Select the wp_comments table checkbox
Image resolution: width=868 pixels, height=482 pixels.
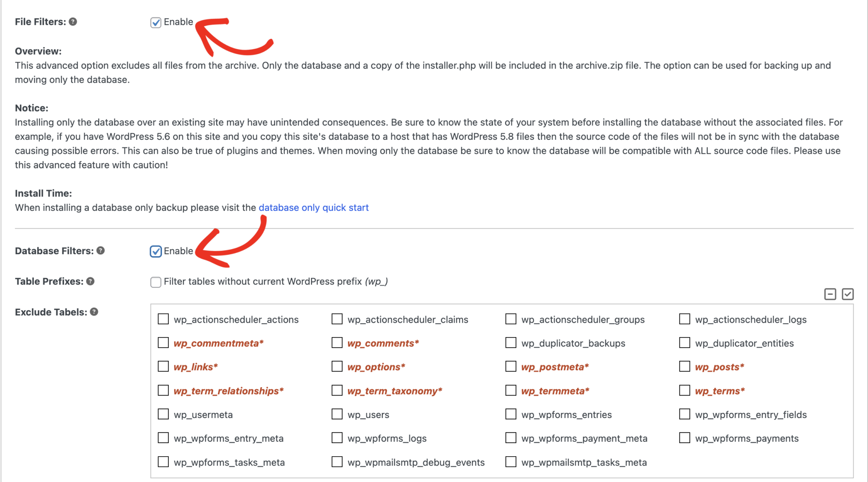pyautogui.click(x=337, y=343)
